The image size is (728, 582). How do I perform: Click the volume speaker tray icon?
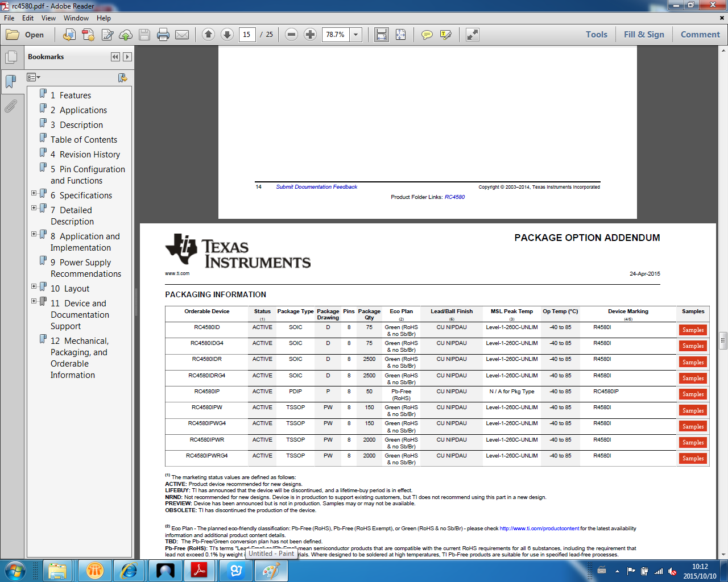tap(672, 571)
